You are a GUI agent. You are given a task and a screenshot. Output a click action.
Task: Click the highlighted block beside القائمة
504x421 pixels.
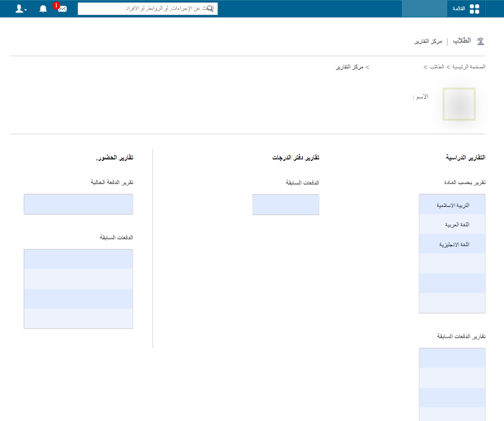tap(425, 9)
